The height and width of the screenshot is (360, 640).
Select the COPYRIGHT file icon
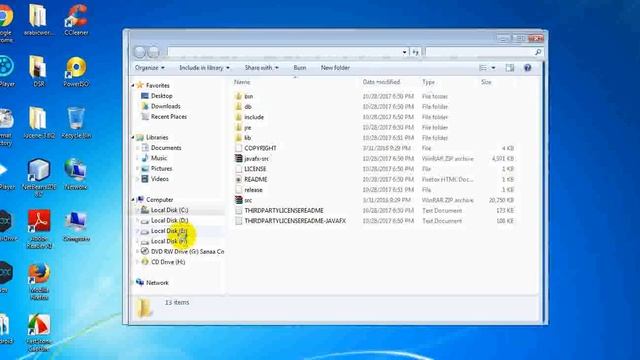[x=239, y=148]
